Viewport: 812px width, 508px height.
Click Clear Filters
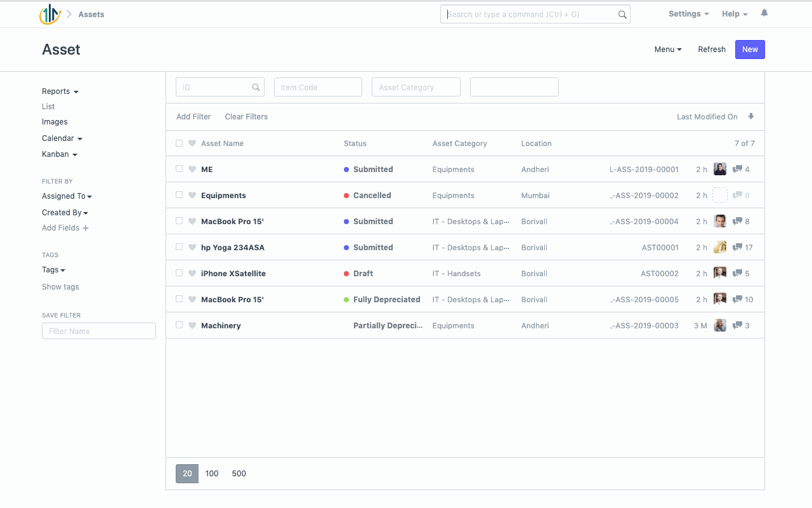[246, 117]
